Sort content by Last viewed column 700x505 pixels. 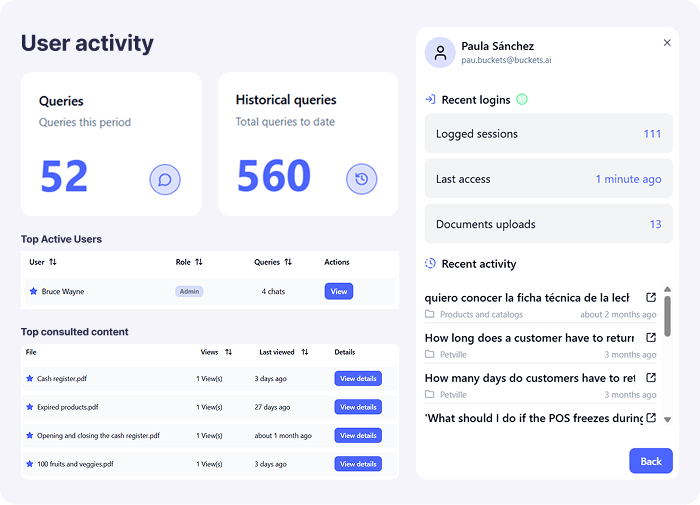[304, 352]
